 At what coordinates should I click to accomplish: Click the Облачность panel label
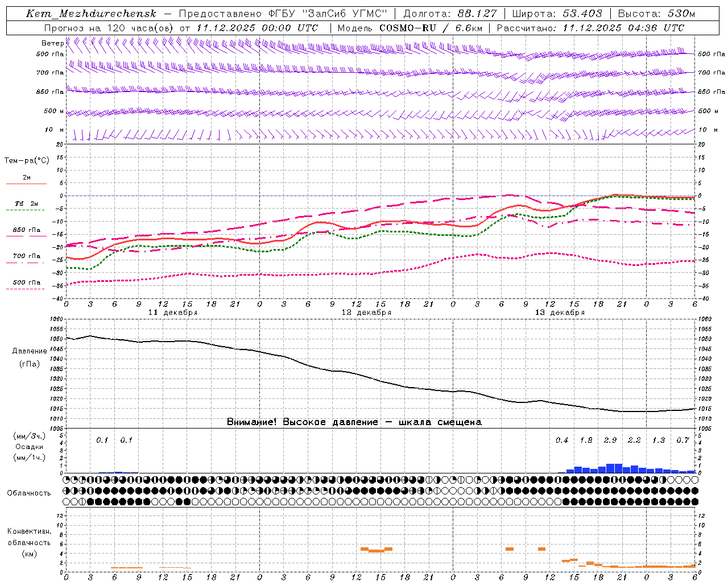click(29, 493)
